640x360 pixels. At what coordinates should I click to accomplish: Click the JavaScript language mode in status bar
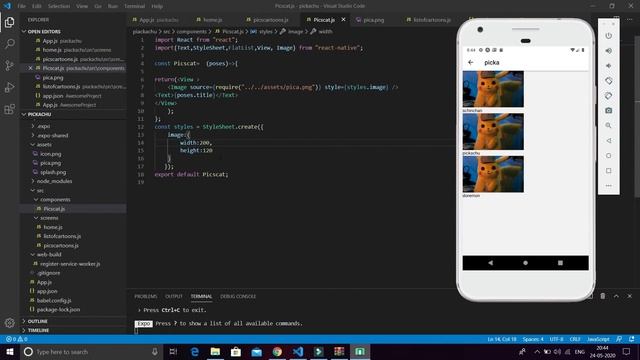click(x=598, y=339)
